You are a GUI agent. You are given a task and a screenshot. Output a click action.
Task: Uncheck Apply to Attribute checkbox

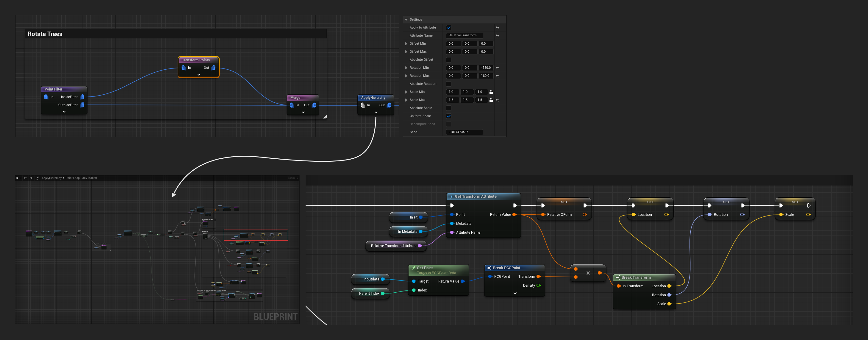[448, 28]
